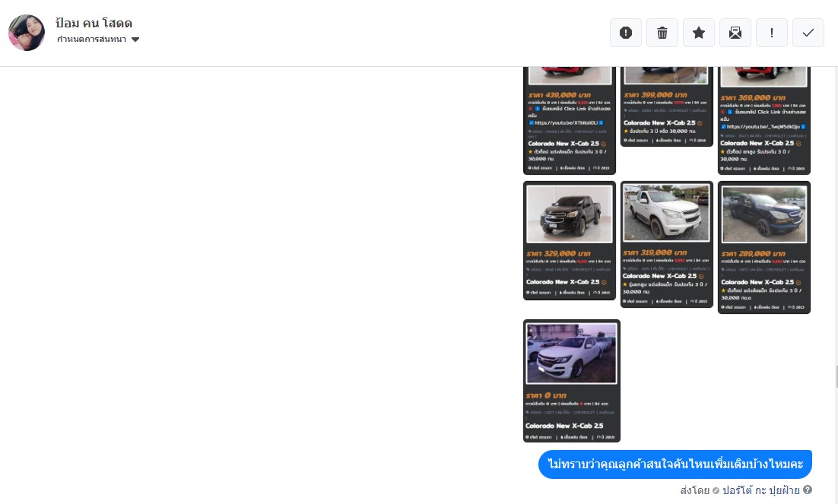The image size is (838, 504).
Task: Select price text ราคา 289,000 บาท
Action: pyautogui.click(x=753, y=253)
